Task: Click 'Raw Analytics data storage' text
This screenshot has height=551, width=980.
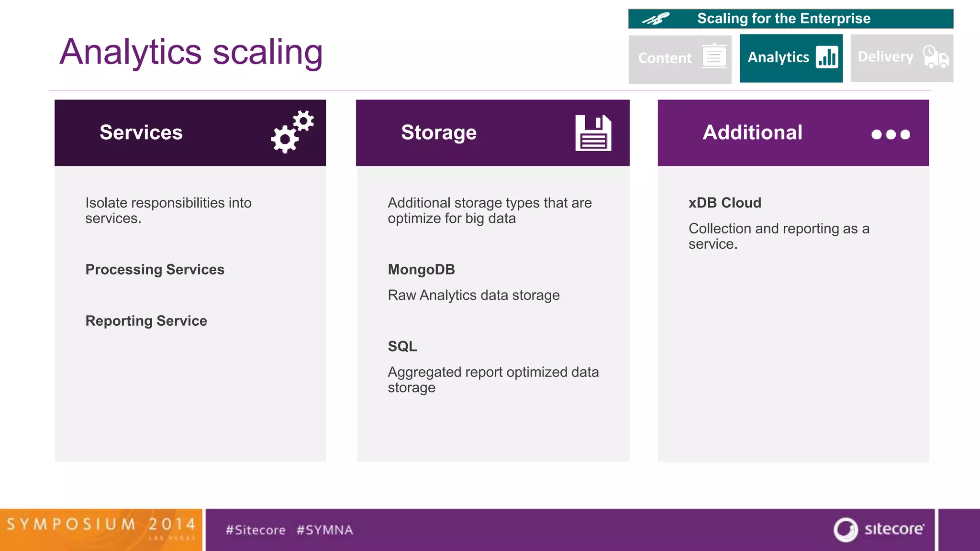Action: coord(474,296)
